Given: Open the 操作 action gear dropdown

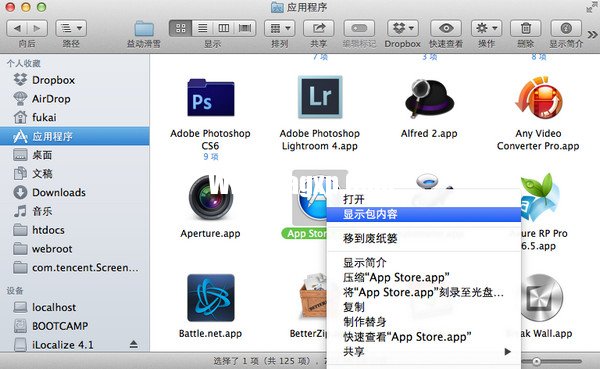Looking at the screenshot, I should (486, 28).
